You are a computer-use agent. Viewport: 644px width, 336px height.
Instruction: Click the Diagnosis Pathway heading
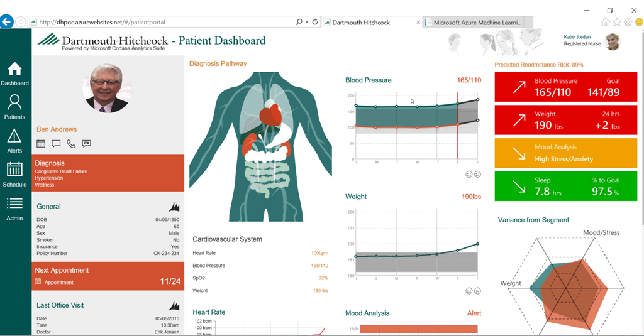coord(218,63)
